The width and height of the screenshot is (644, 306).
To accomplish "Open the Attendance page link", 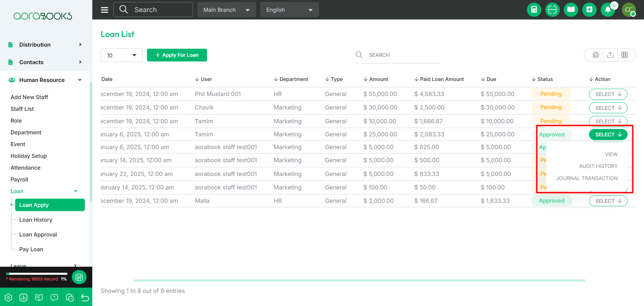I will (26, 168).
